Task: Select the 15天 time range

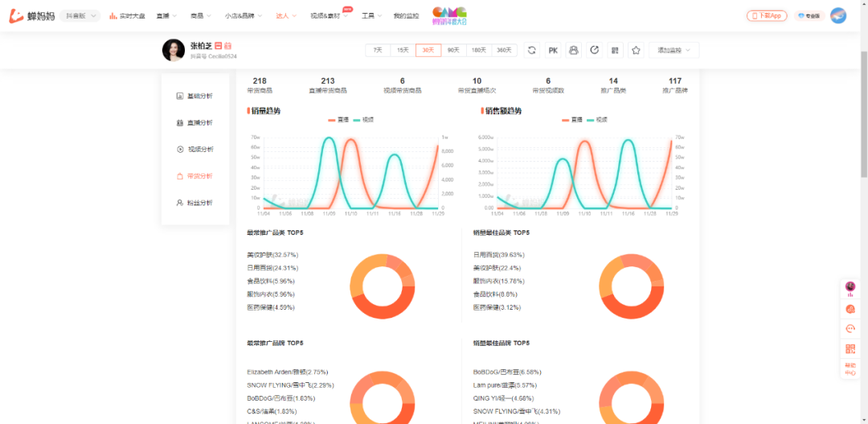Action: (403, 50)
